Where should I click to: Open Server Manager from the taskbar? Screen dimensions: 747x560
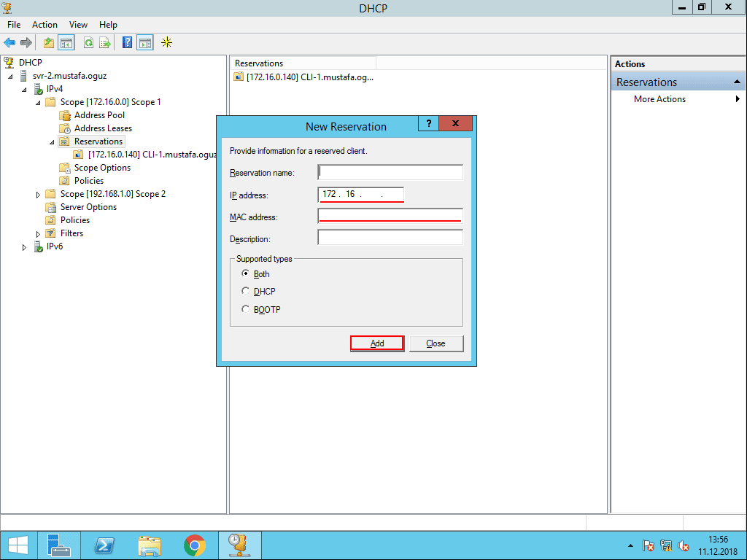pos(59,545)
